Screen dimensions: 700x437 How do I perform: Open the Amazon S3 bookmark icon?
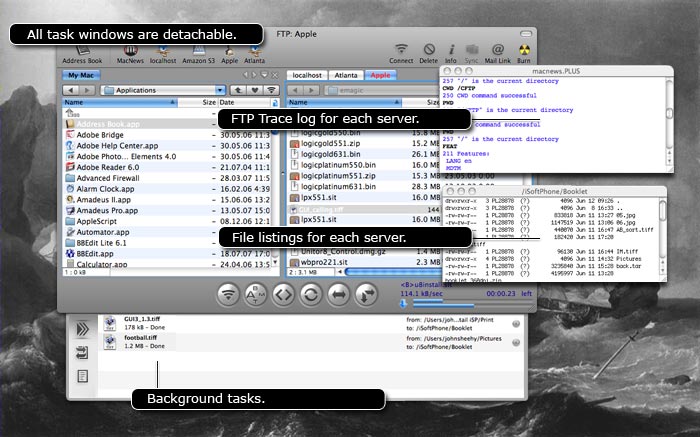click(198, 55)
